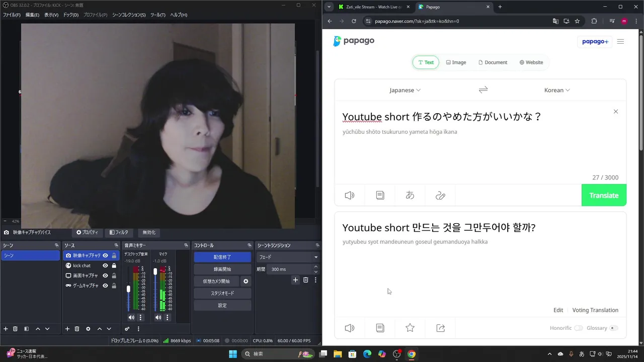This screenshot has height=362, width=644.
Task: Click the Papago address bar URL
Action: point(417,21)
